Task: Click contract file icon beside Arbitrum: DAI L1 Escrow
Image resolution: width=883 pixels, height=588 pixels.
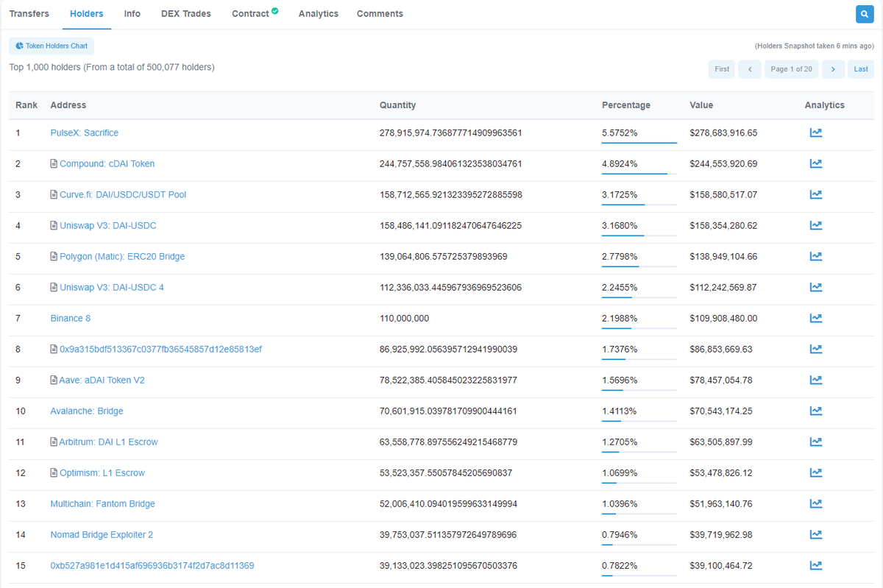Action: pos(54,442)
